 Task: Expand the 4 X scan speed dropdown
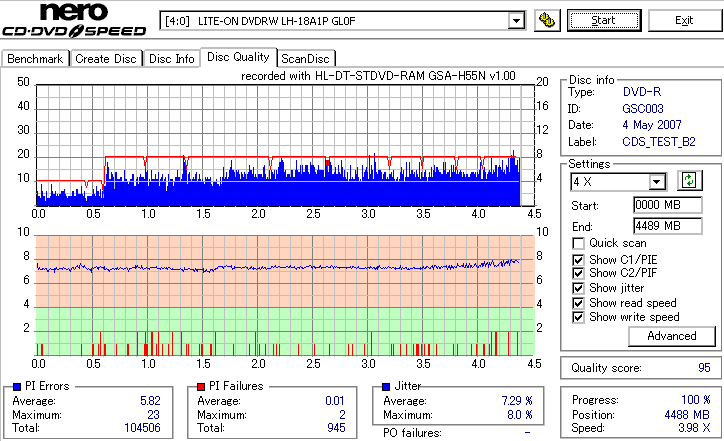[x=656, y=182]
